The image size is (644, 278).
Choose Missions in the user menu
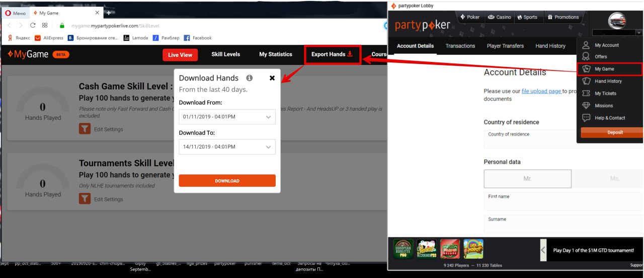tap(610, 106)
